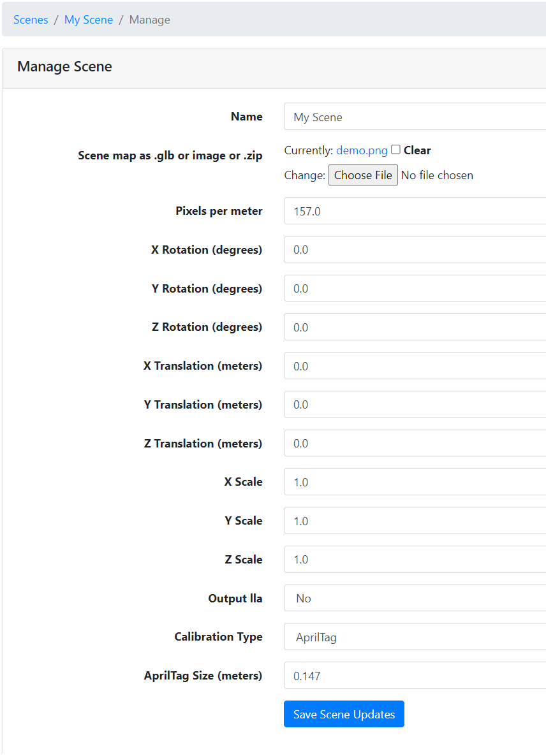Screen dimensions: 546x756
Task: Click the AprilTag Size meters field
Action: (415, 676)
